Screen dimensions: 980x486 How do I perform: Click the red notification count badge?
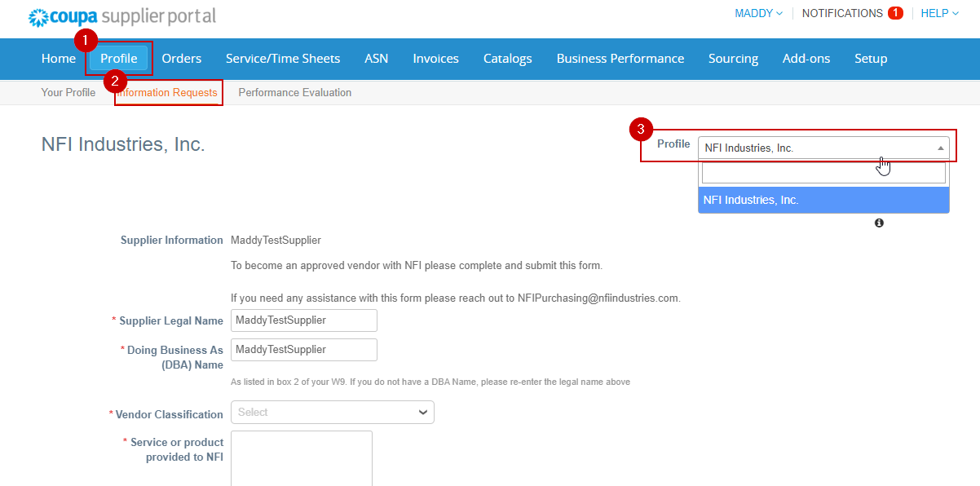(x=895, y=13)
